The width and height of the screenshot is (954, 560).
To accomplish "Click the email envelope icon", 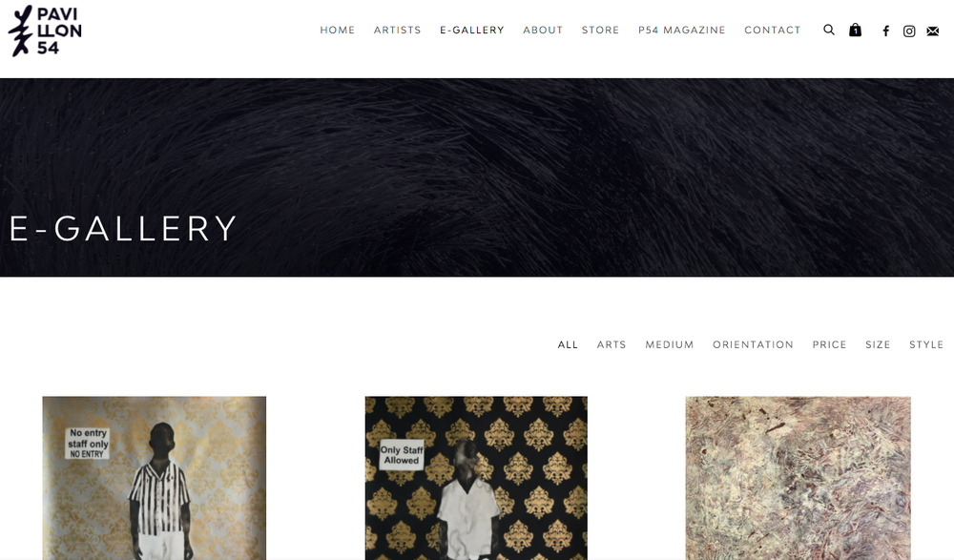I will click(x=933, y=31).
